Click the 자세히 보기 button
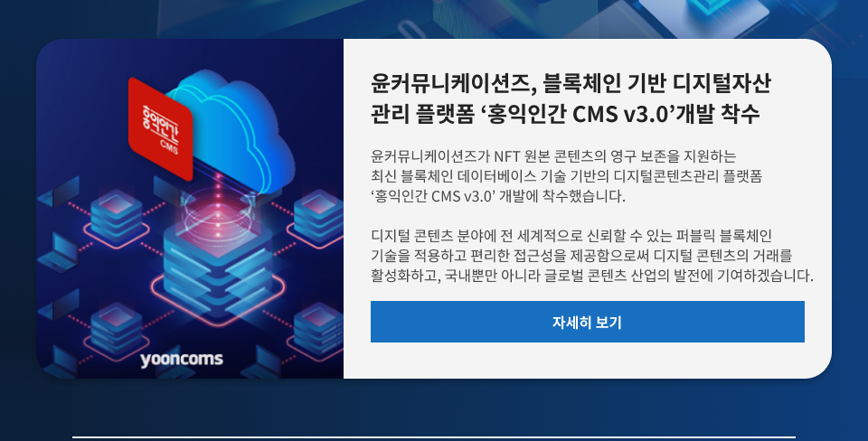The width and height of the screenshot is (868, 441). (x=588, y=322)
